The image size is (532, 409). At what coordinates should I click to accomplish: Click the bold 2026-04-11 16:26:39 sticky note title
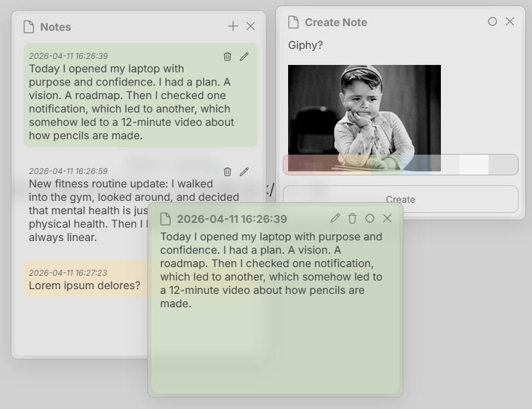pos(232,219)
